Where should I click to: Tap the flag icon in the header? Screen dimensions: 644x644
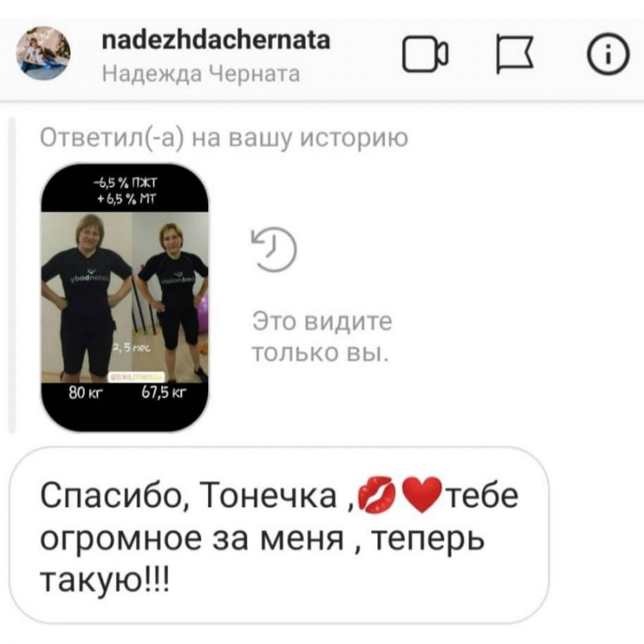pyautogui.click(x=515, y=54)
